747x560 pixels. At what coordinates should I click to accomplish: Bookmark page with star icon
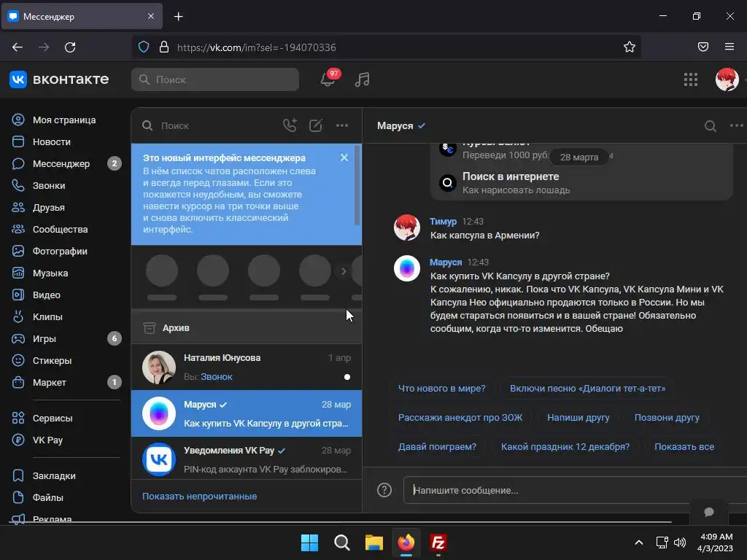630,47
